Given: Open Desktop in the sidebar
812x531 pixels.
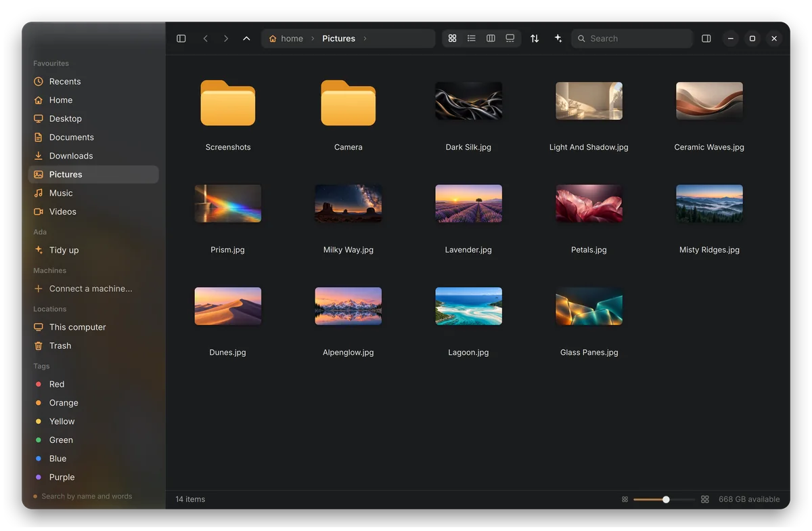Looking at the screenshot, I should 93,119.
